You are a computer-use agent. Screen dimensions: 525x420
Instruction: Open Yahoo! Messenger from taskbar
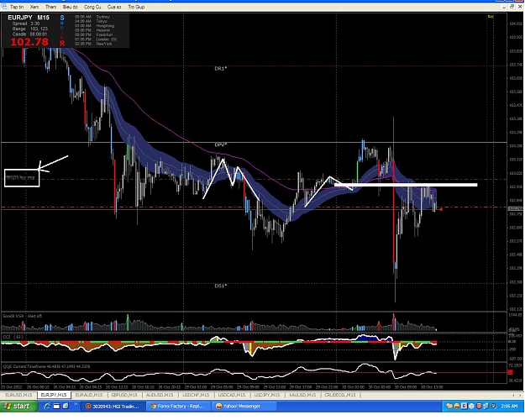(245, 407)
